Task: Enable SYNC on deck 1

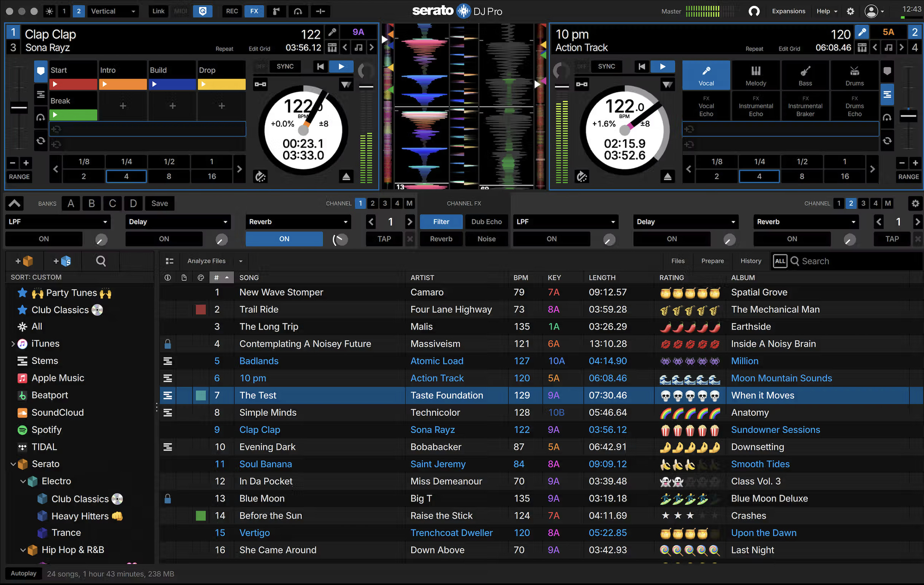Action: [285, 66]
